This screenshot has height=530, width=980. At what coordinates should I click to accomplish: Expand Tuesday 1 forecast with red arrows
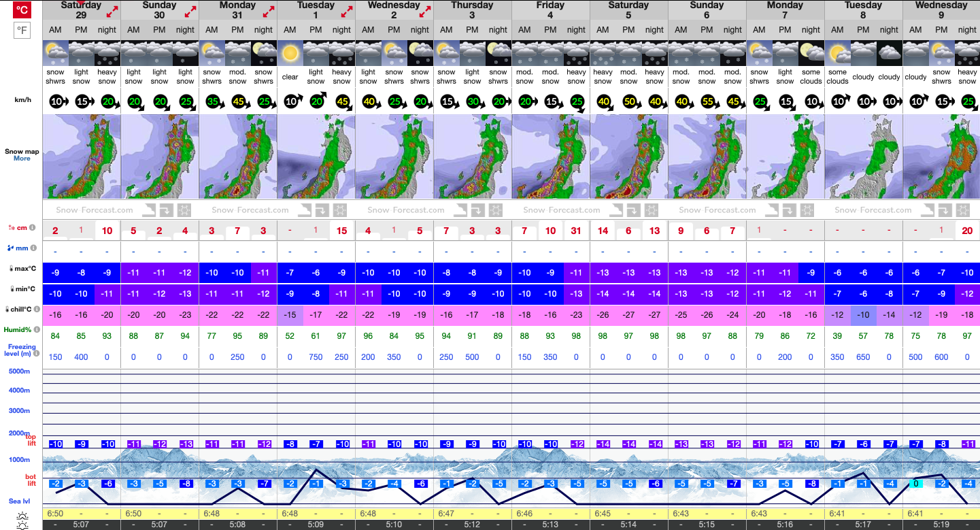click(347, 12)
